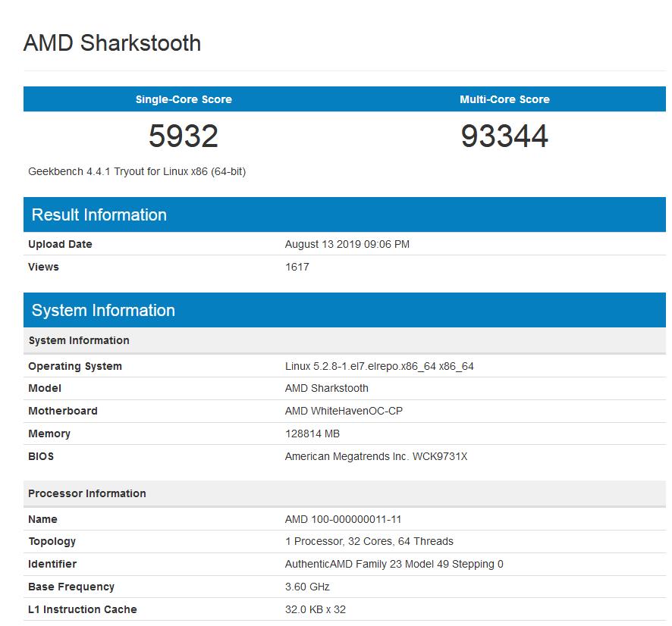Select the American Megatrends Inc. WCK9731X value
Screen dimensions: 672x626
click(x=376, y=456)
